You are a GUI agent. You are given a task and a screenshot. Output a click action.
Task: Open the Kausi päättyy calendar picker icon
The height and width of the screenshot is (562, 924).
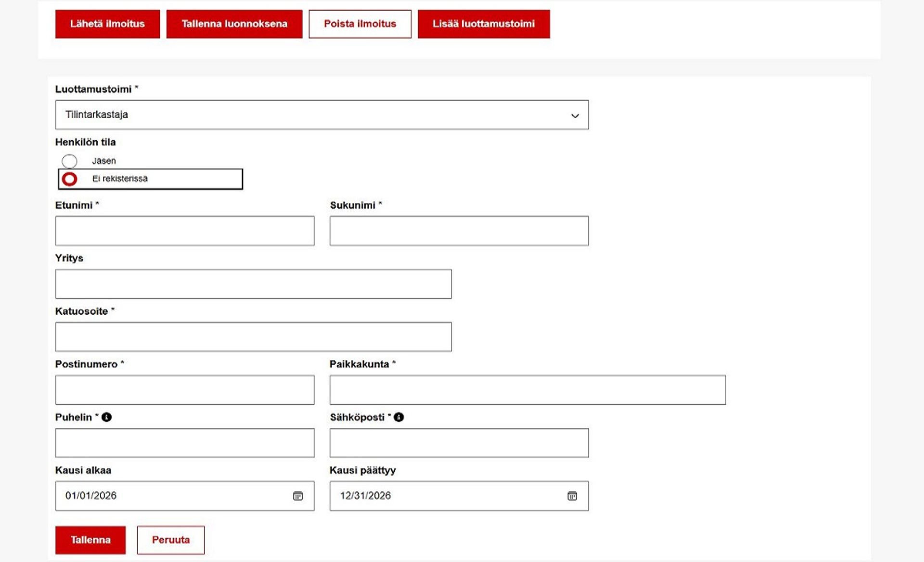(572, 496)
